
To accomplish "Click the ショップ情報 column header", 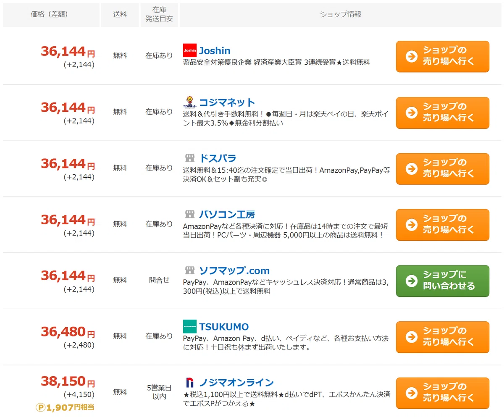I will tap(341, 15).
